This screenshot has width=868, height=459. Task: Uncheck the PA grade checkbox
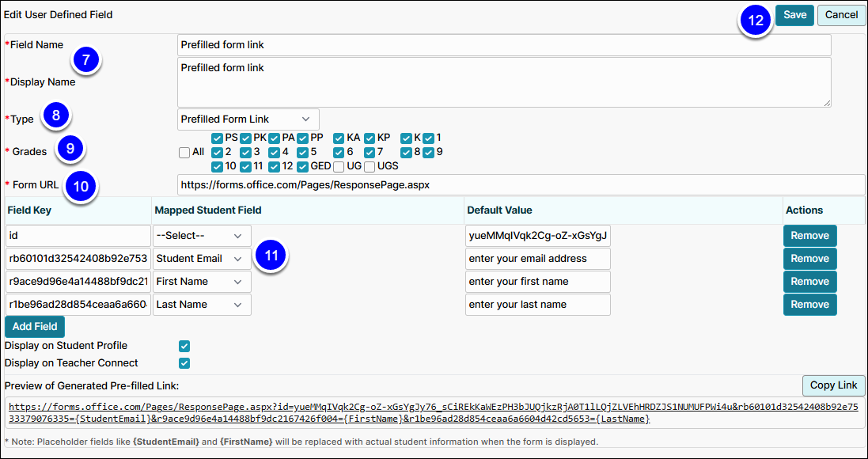[274, 138]
